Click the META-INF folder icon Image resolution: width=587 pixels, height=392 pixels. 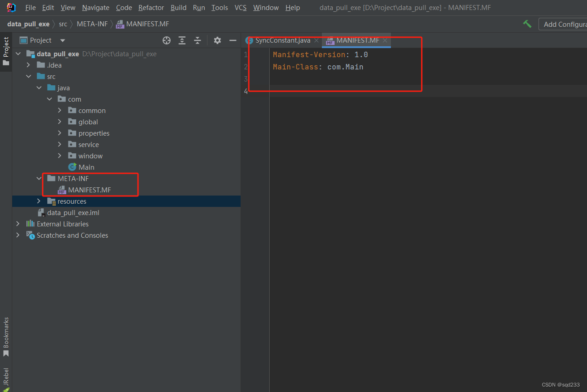point(51,178)
